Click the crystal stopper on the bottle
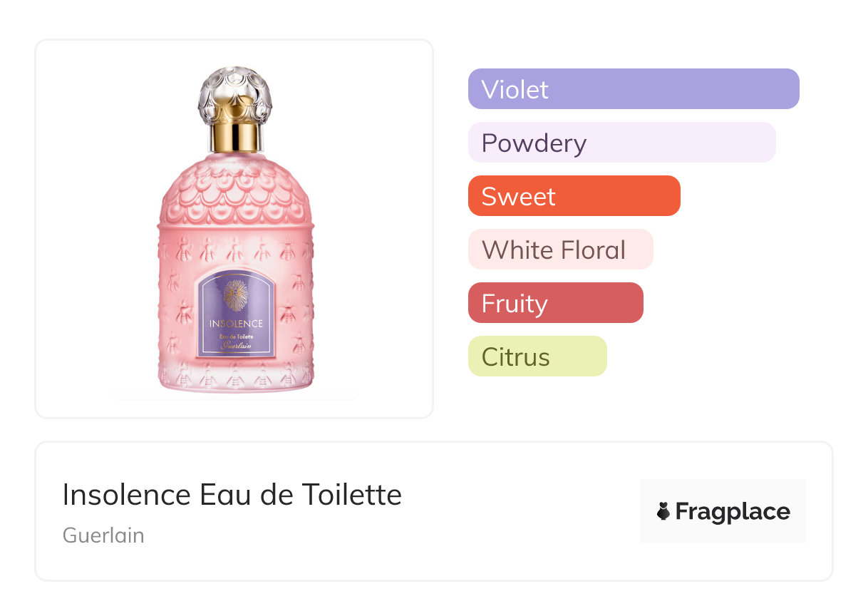The height and width of the screenshot is (616, 868). pos(235,95)
